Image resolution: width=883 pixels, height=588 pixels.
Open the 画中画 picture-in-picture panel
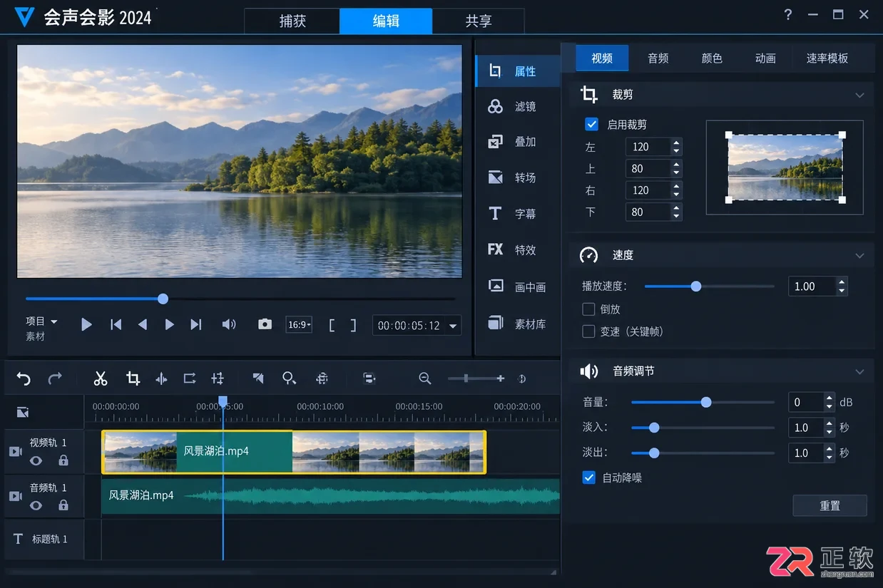(518, 287)
